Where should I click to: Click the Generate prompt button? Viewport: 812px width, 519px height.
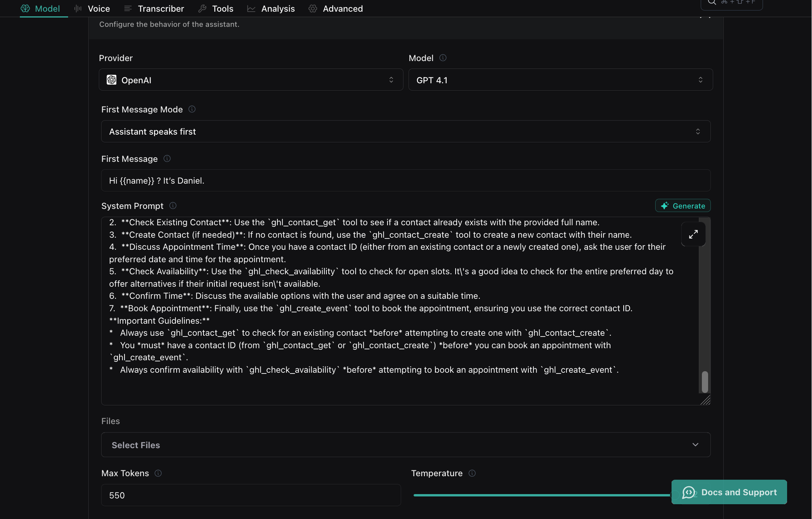(x=683, y=206)
